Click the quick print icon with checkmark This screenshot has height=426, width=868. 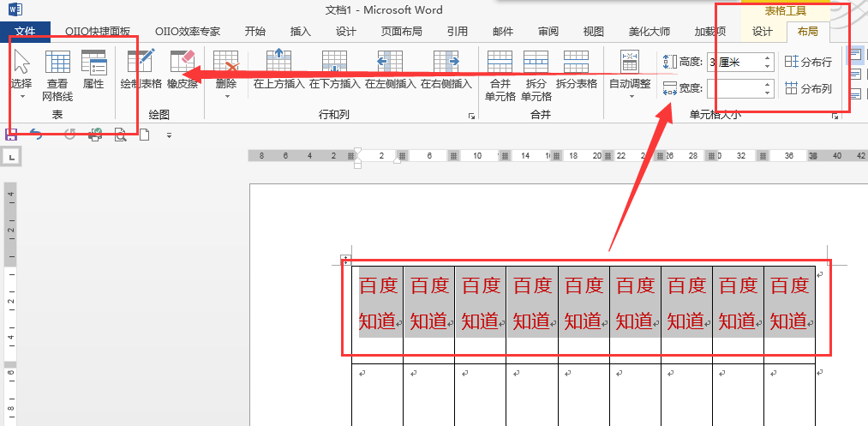coord(95,134)
